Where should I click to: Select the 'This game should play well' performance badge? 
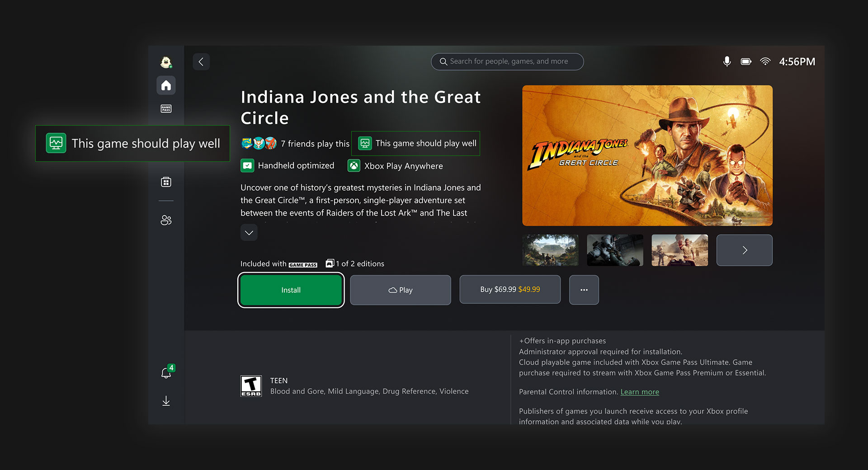[x=415, y=143]
